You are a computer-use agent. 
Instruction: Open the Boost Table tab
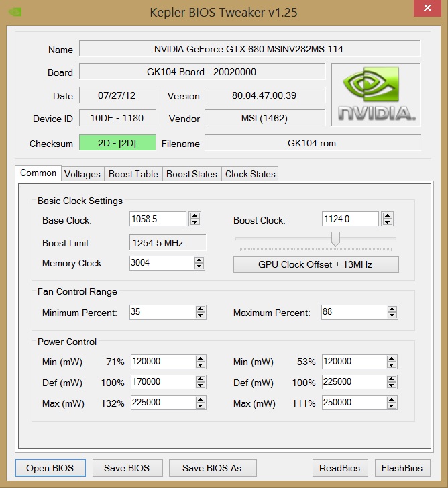[133, 174]
